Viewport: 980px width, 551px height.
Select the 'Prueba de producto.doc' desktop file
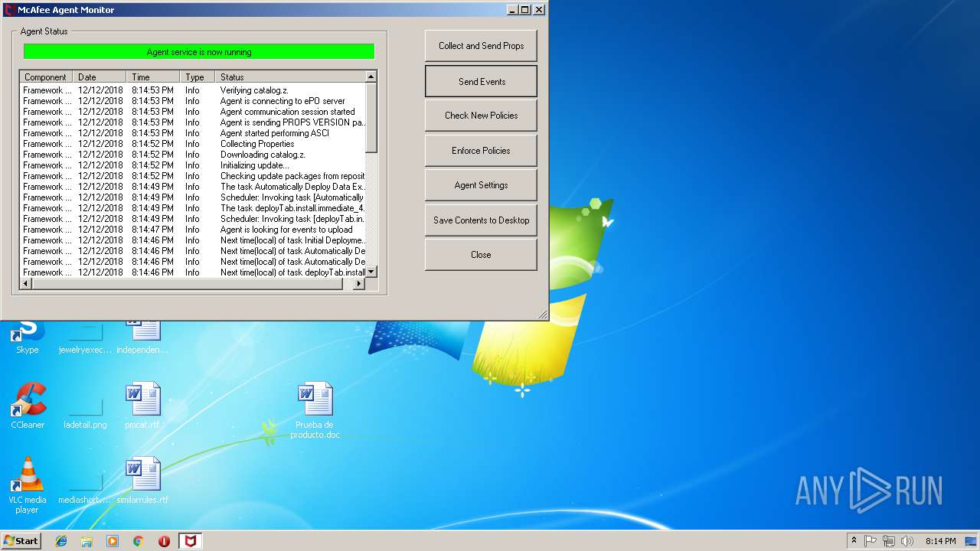[315, 410]
